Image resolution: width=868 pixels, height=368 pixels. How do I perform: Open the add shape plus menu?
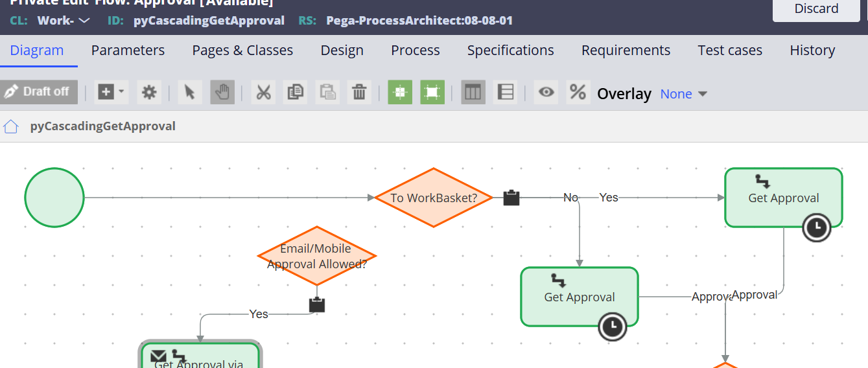tap(111, 92)
